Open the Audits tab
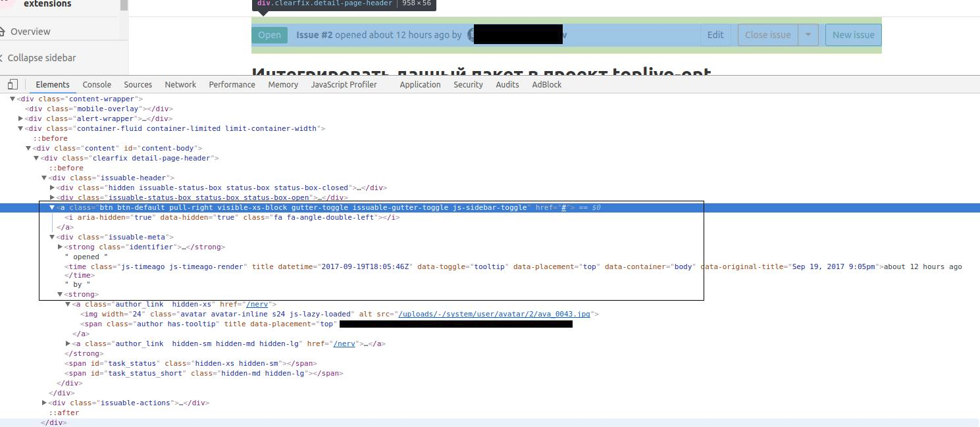 click(x=507, y=84)
